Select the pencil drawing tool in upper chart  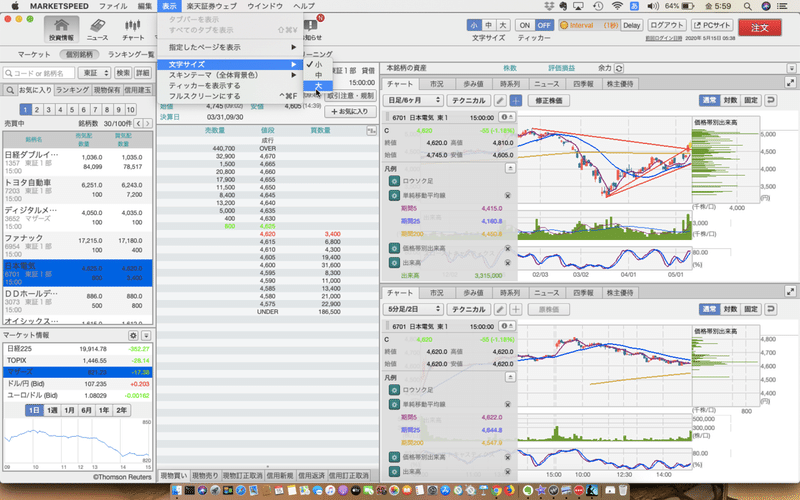(x=500, y=101)
